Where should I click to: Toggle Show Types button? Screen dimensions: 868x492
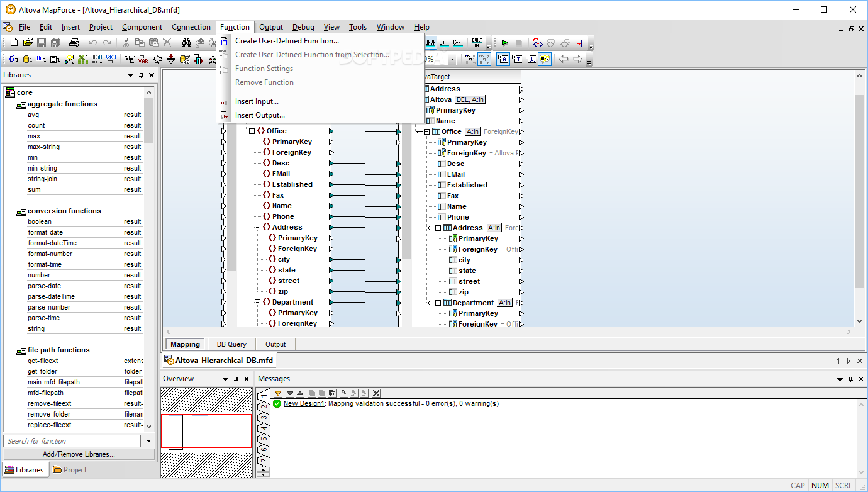(517, 59)
